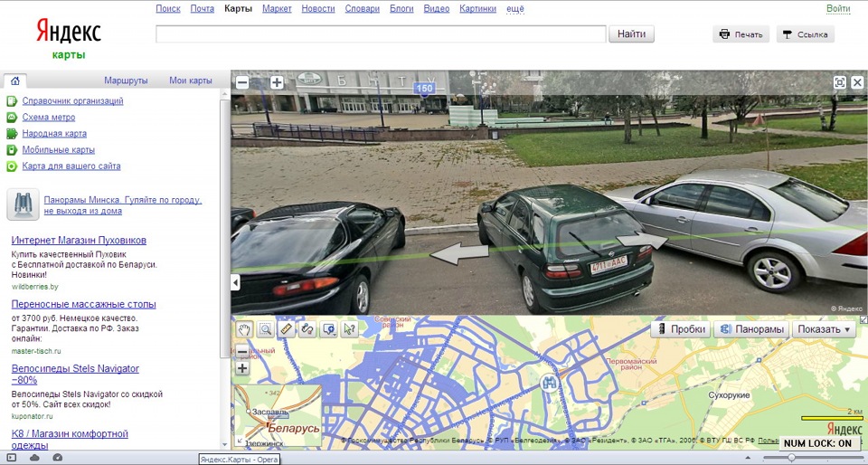Focus the map search input field

[x=381, y=33]
